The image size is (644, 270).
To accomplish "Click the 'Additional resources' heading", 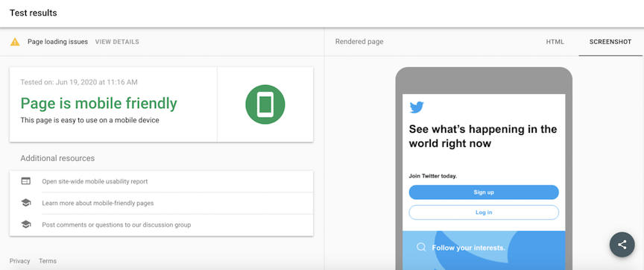I will (x=57, y=158).
